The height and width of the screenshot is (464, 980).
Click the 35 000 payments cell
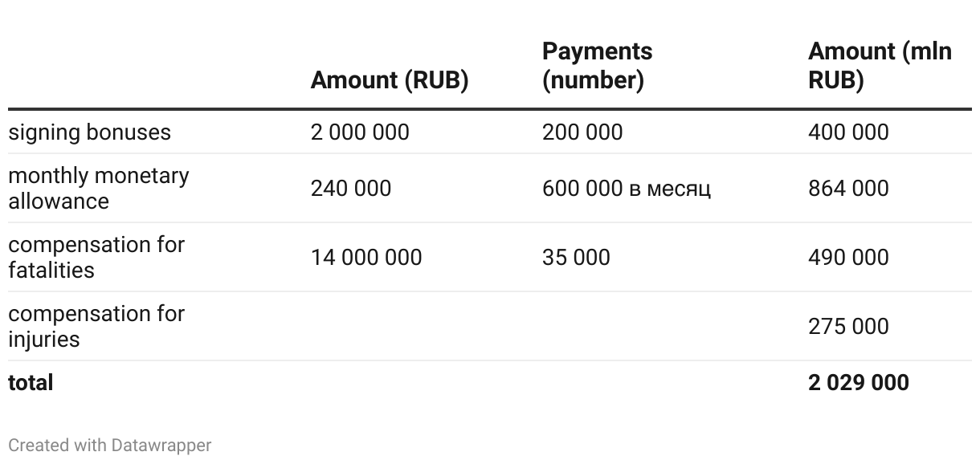[x=576, y=257]
